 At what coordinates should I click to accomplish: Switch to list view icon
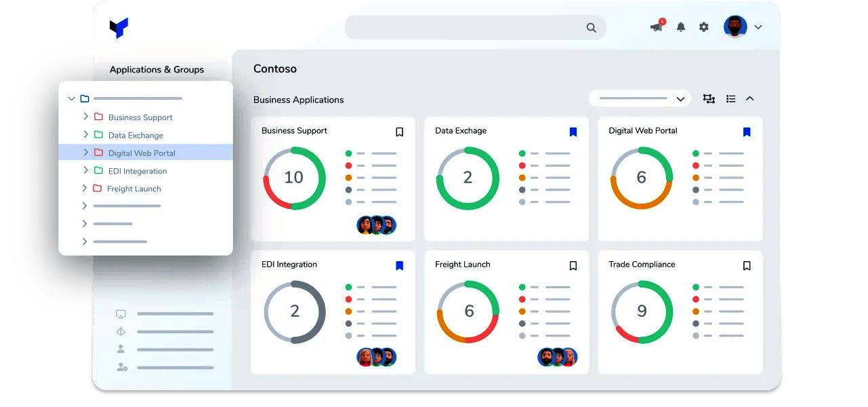730,99
